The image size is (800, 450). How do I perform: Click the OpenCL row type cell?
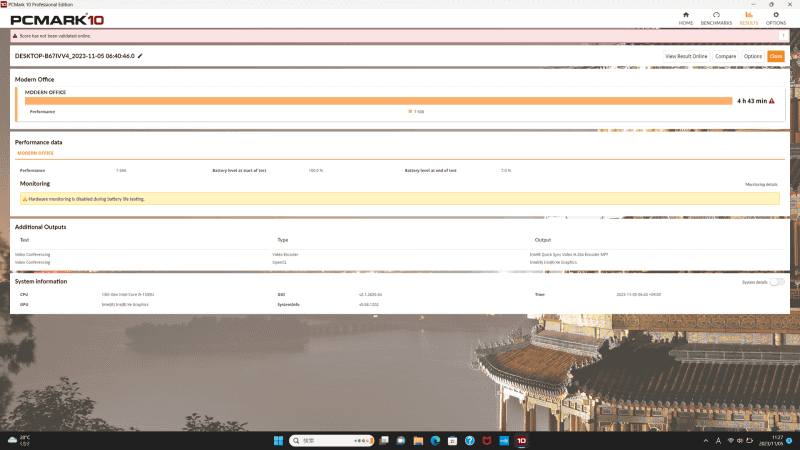tap(279, 262)
